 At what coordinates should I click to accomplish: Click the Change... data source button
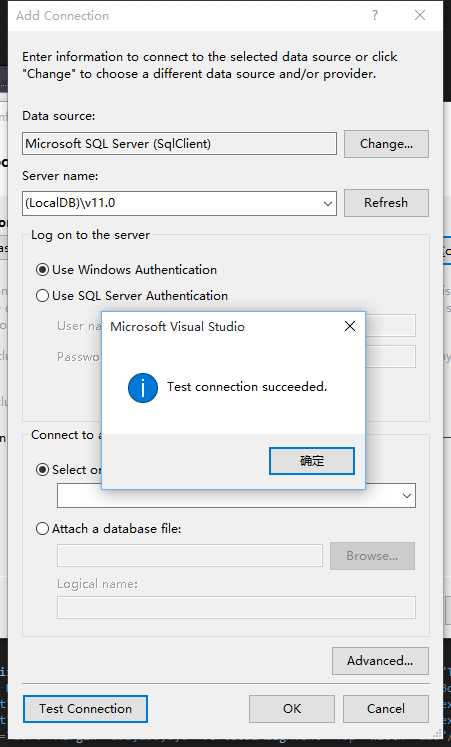coord(386,144)
